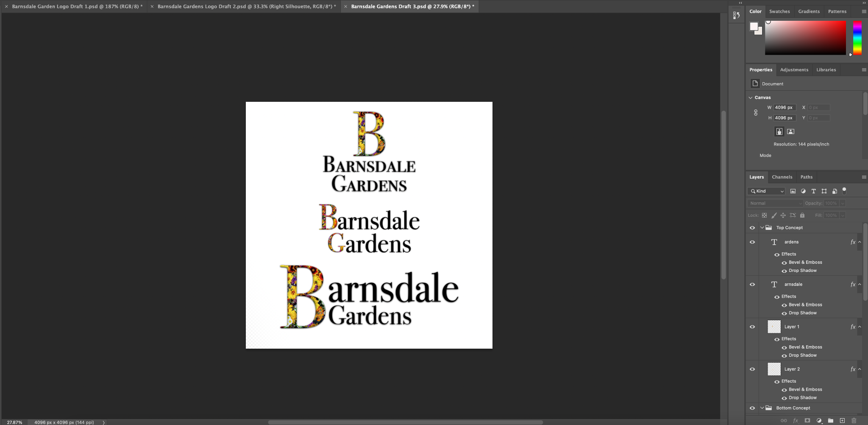This screenshot has width=868, height=425.
Task: Hide Layer 1 visibility eye
Action: tap(752, 327)
